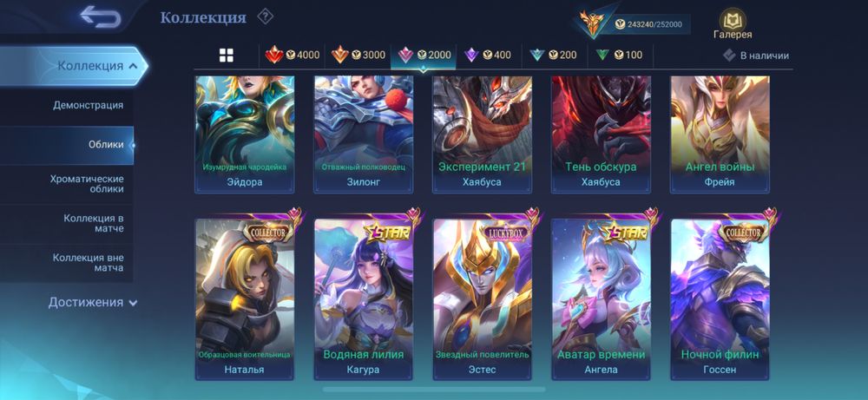
Task: Select the Хаябуса Эксперимент 21 skin
Action: (482, 134)
